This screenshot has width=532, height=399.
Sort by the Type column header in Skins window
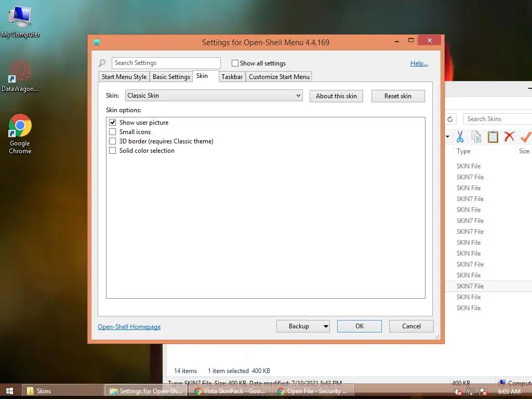[463, 151]
